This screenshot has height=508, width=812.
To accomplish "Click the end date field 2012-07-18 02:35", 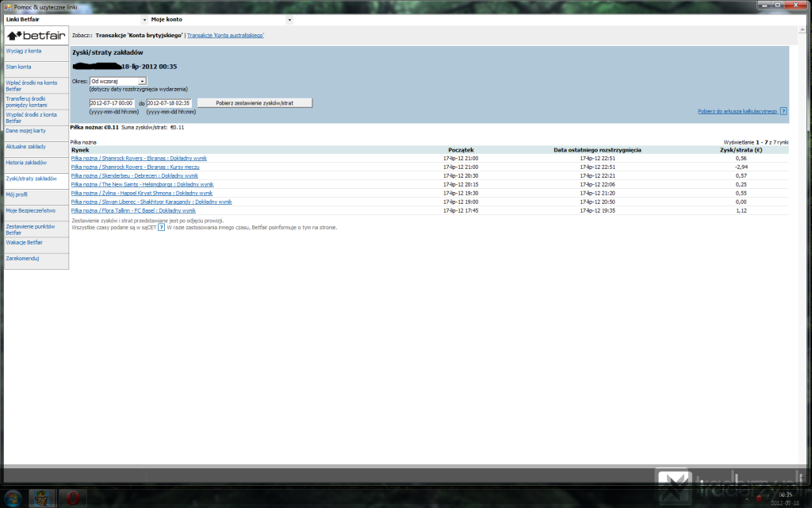I will point(169,103).
